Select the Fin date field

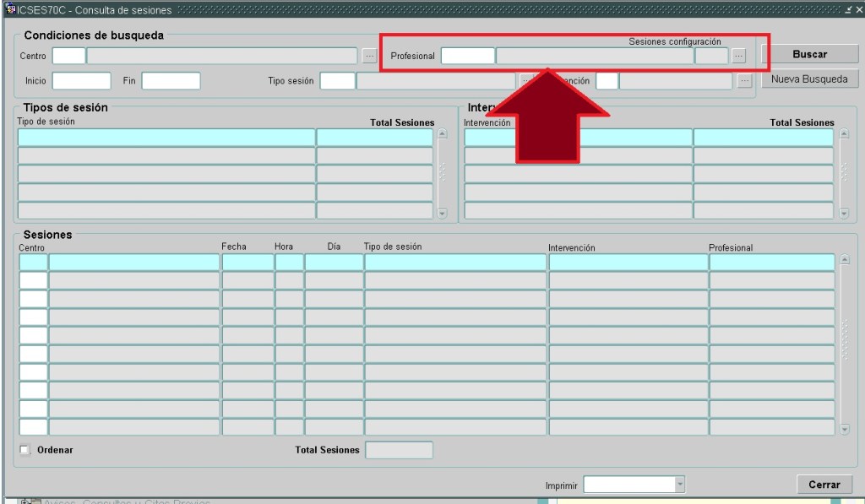171,81
